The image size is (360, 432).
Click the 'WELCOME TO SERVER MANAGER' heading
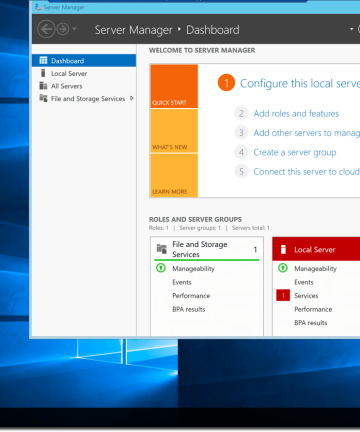pyautogui.click(x=202, y=50)
